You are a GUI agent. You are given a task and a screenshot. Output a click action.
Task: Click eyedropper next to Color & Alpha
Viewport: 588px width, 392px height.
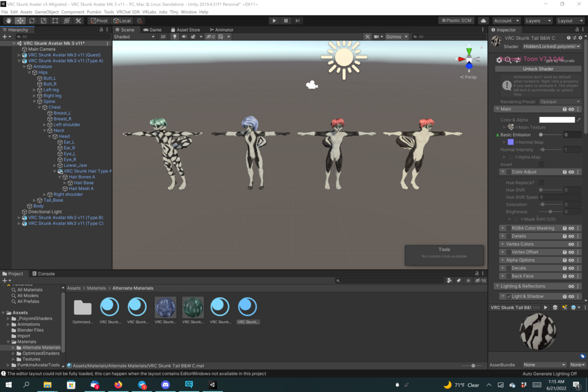[579, 120]
